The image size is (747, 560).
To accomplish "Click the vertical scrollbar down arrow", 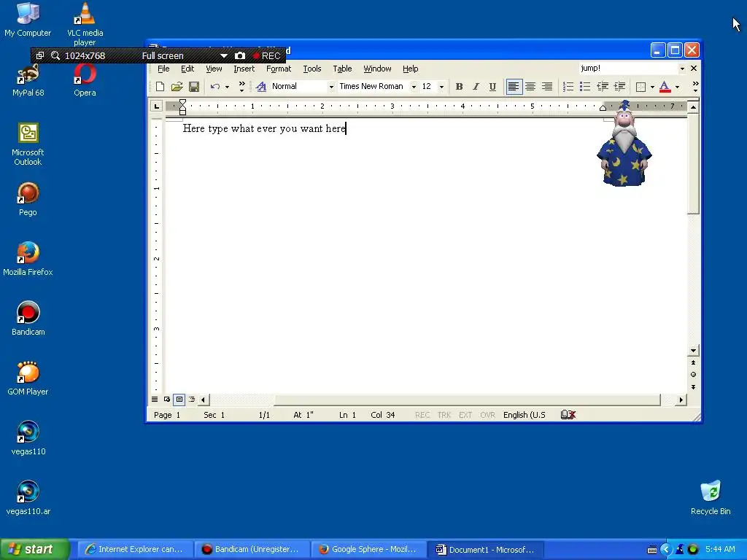I will [693, 351].
